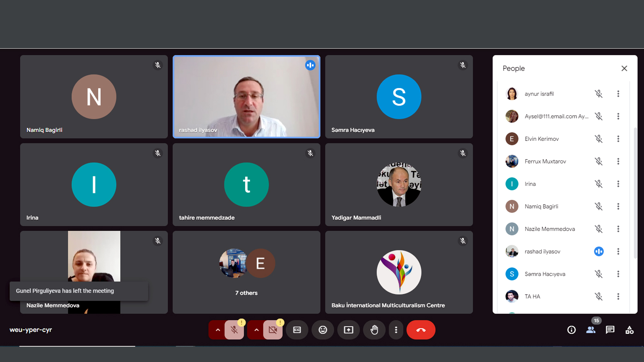
Task: Select the 7 others participant tile
Action: pyautogui.click(x=246, y=272)
